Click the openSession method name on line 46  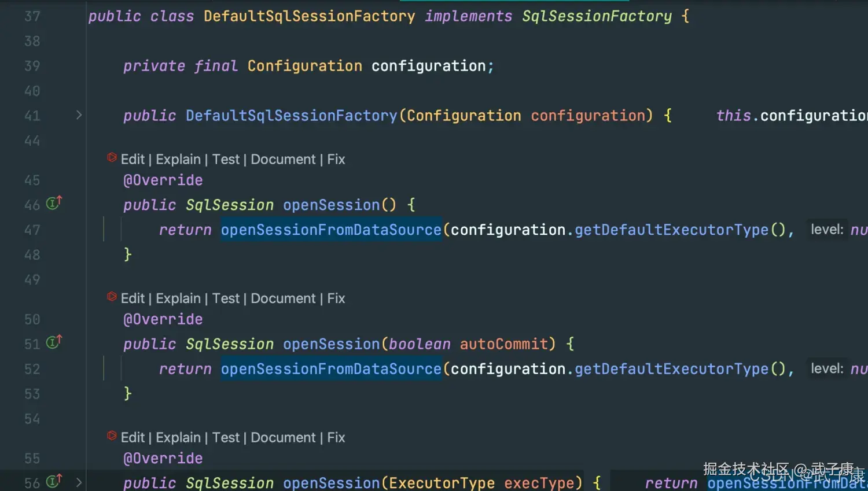click(331, 205)
